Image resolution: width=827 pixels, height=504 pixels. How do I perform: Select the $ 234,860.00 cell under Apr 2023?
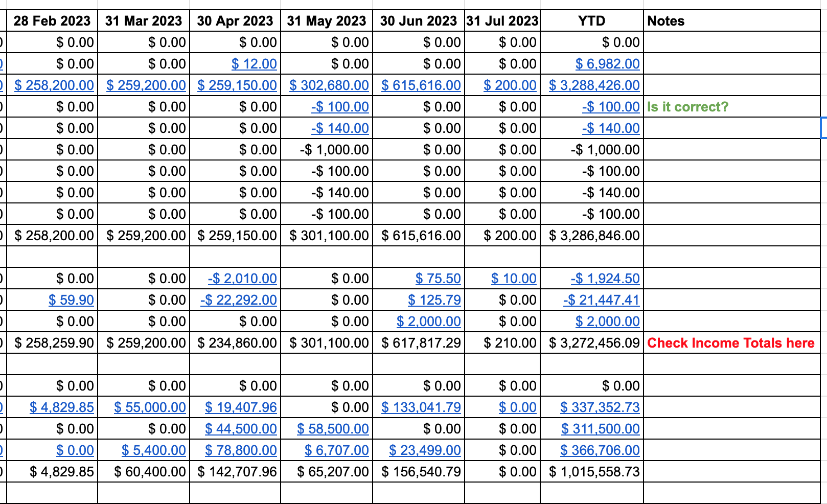click(x=235, y=343)
